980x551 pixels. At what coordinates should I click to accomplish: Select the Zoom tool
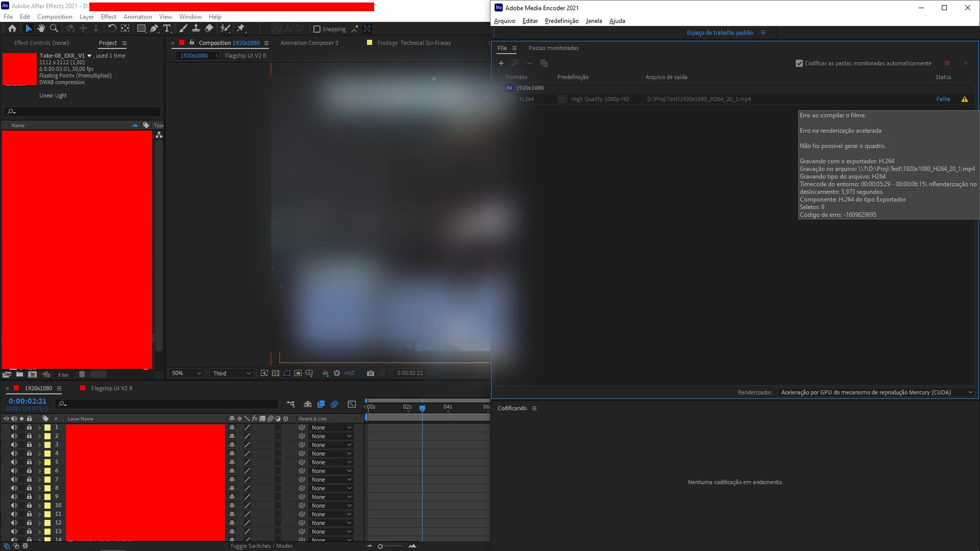point(54,29)
